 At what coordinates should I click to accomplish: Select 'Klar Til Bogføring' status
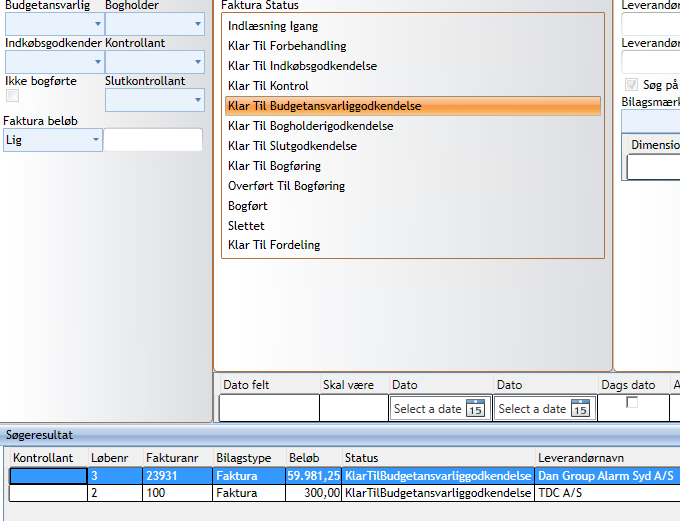[413, 166]
